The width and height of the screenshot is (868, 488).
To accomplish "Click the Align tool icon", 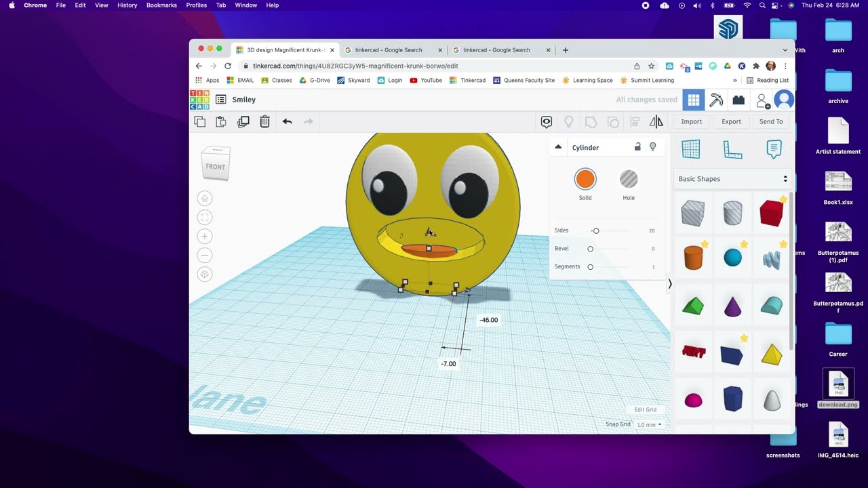I will tap(635, 121).
